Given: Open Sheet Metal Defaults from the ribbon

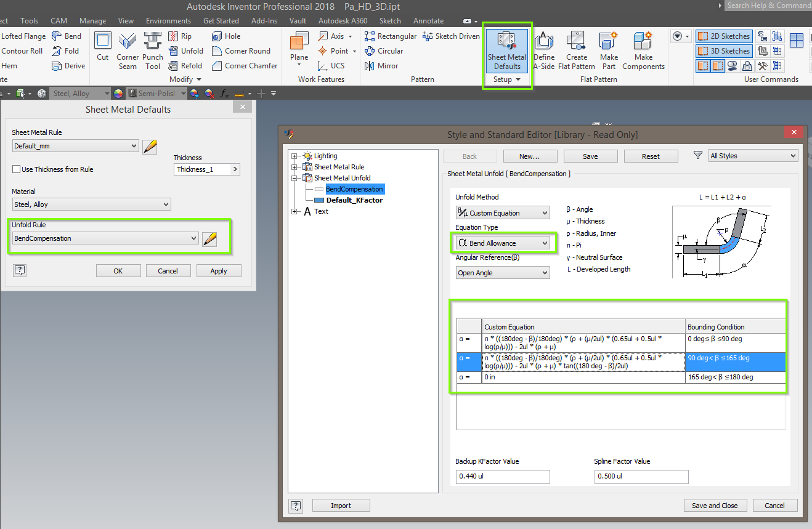Looking at the screenshot, I should [x=507, y=50].
